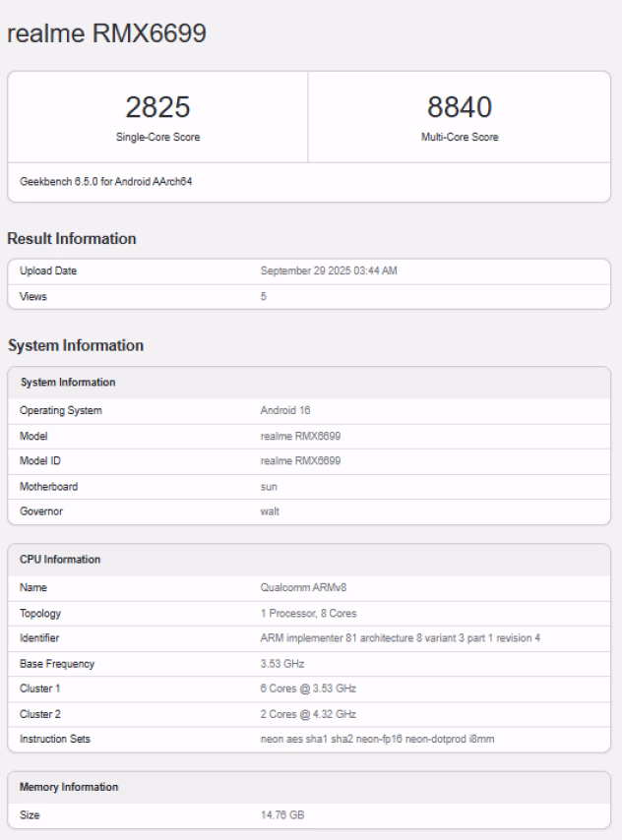This screenshot has width=622, height=840.
Task: Click the Motherboard value sun
Action: 269,487
